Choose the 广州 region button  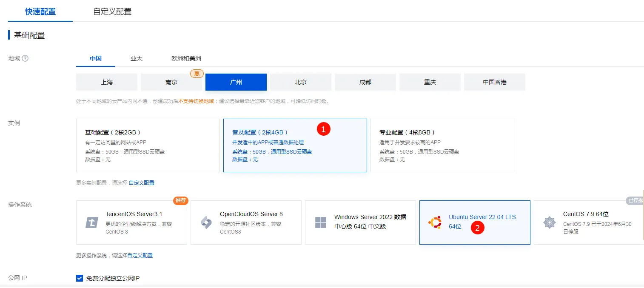[x=236, y=82]
